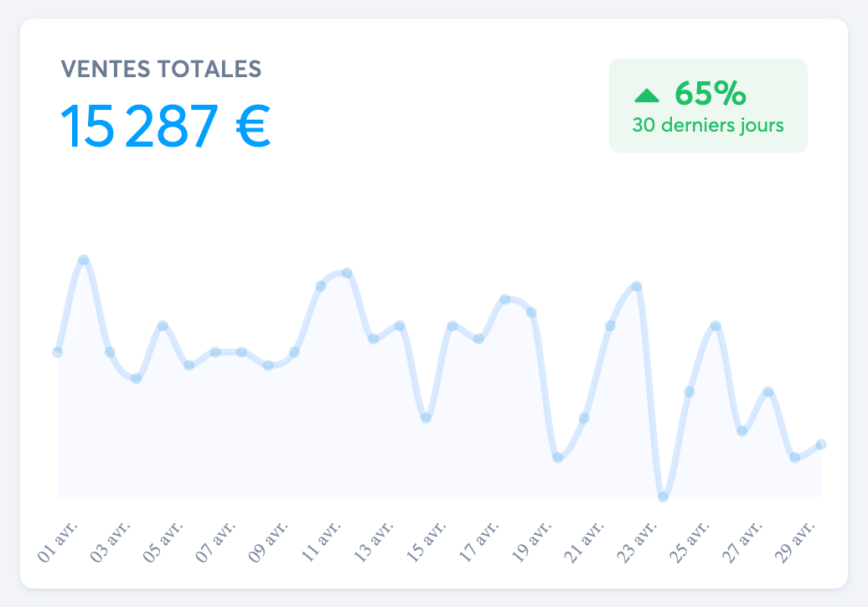The width and height of the screenshot is (868, 607).
Task: Select the data point for 19 avr.
Action: [531, 313]
